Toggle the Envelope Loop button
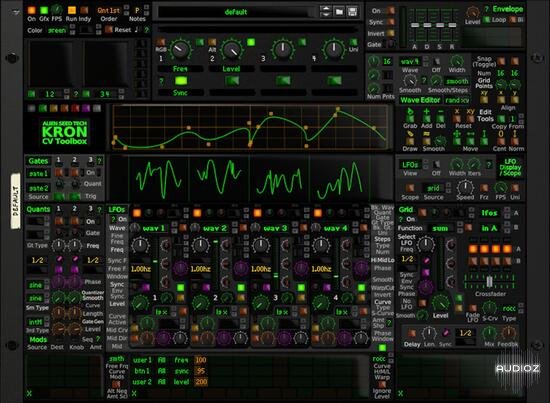550x403 pixels. click(x=487, y=20)
